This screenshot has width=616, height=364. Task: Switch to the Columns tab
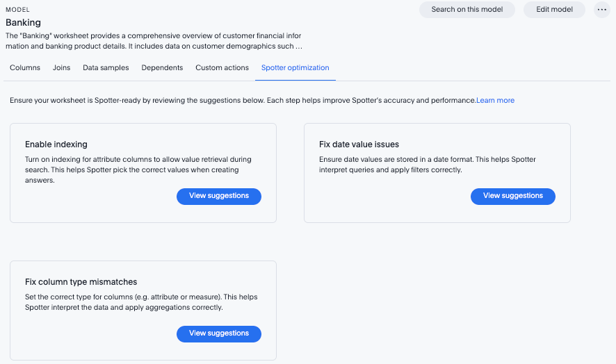(x=25, y=68)
